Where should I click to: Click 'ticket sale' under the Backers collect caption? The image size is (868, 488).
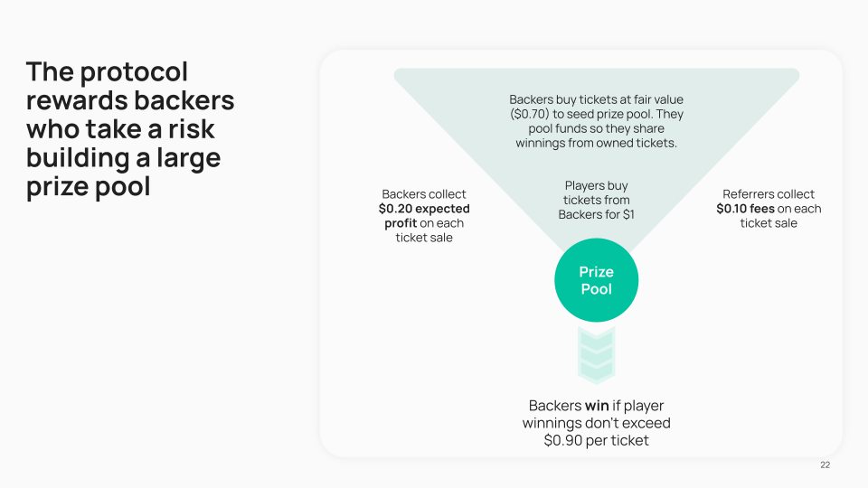coord(423,238)
